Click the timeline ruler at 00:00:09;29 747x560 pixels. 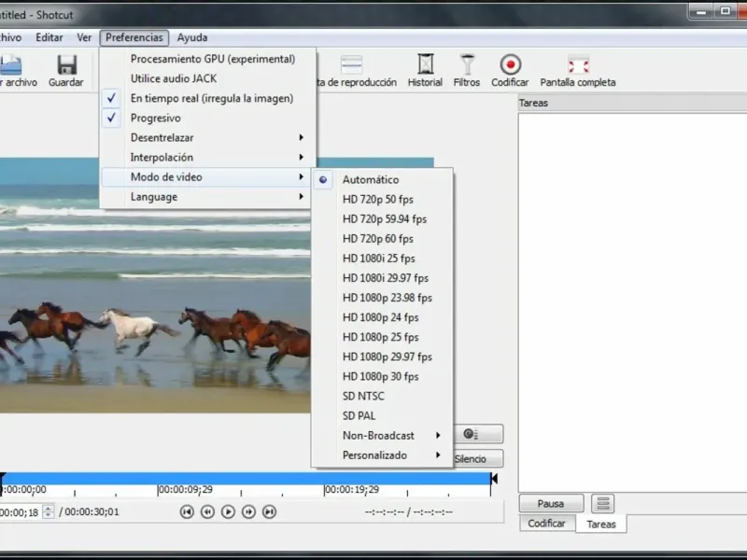(x=158, y=489)
